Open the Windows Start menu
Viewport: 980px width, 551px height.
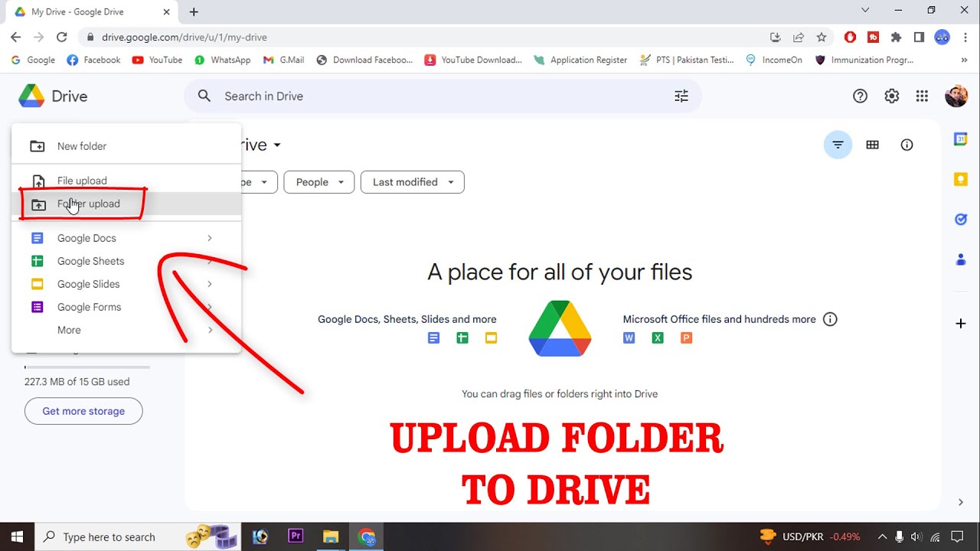click(x=17, y=536)
